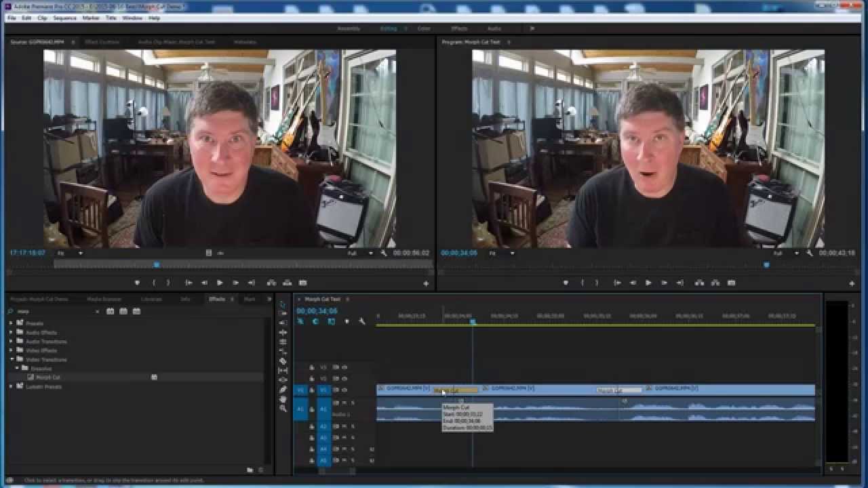
Task: Play the Program monitor sequence
Action: 648,283
